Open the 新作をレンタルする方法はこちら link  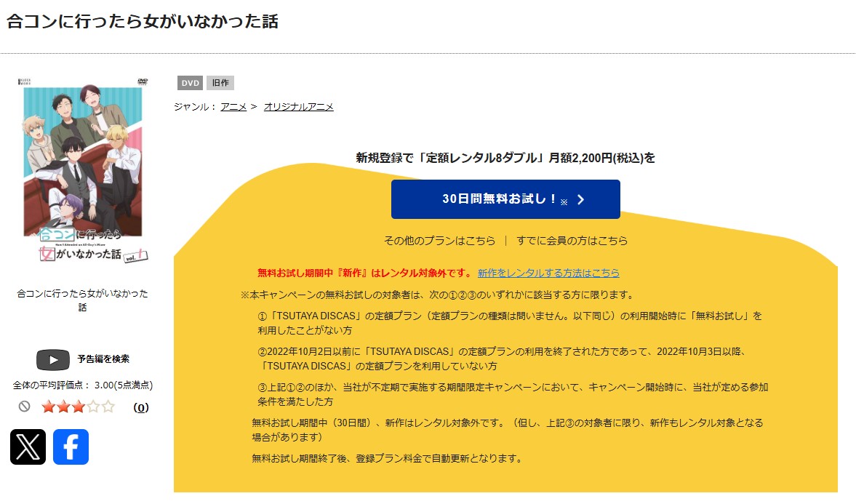548,273
